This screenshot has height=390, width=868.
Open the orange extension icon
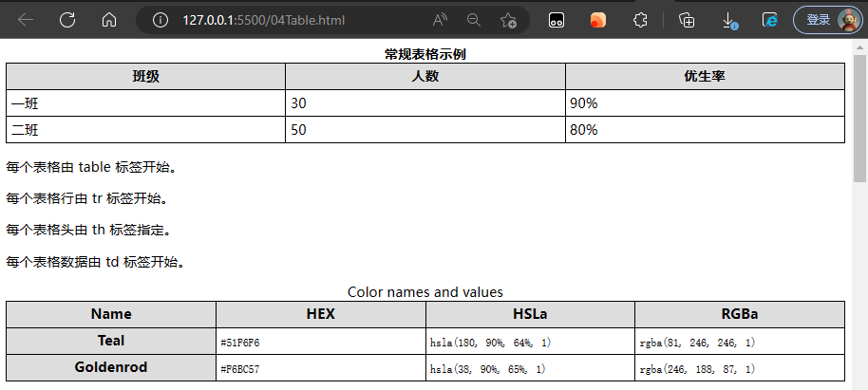(x=598, y=21)
